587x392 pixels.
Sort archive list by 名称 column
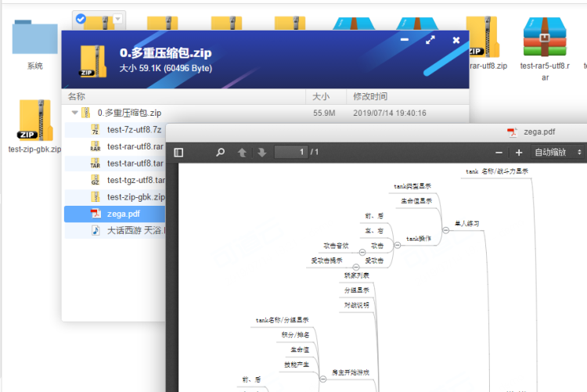77,97
